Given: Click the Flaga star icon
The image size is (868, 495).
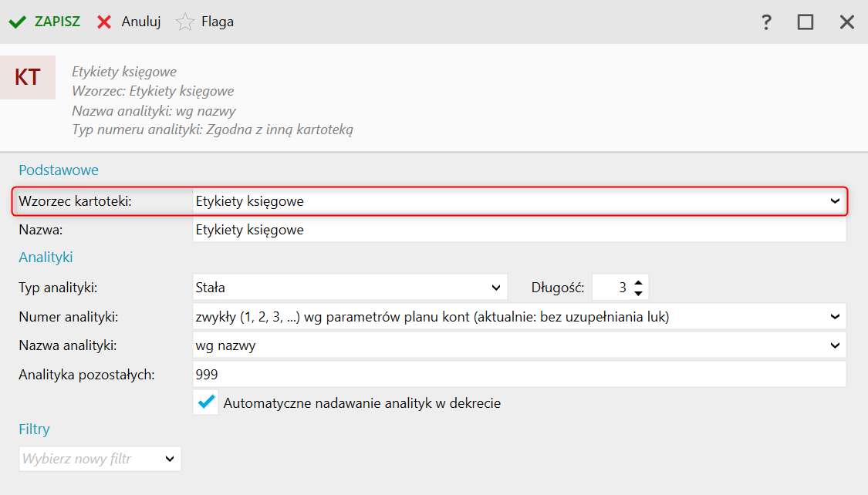Looking at the screenshot, I should [185, 22].
